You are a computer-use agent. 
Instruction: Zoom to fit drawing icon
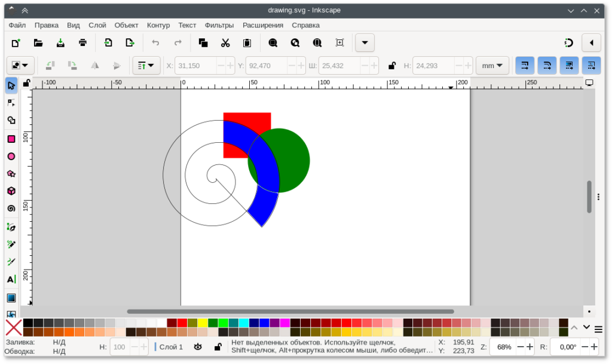pos(295,43)
